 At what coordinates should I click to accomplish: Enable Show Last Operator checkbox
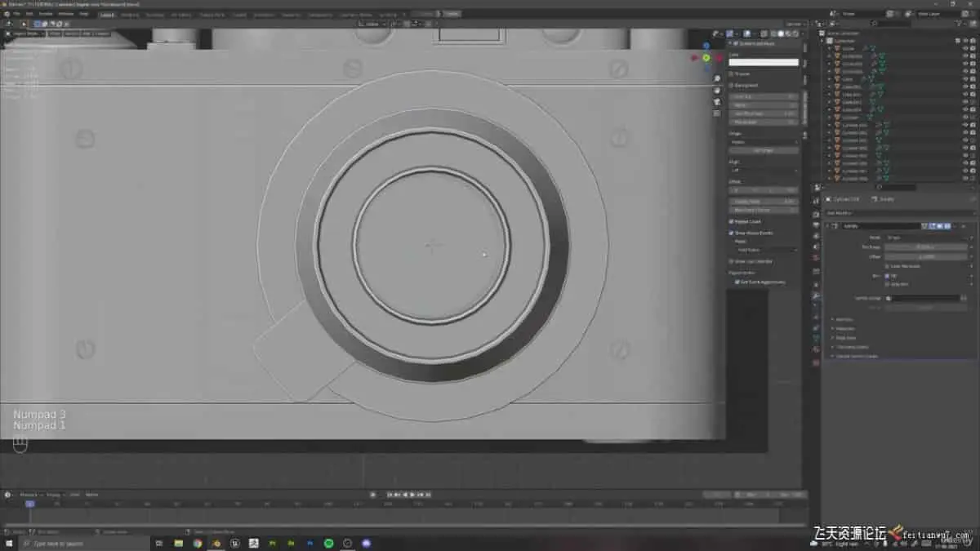point(732,261)
